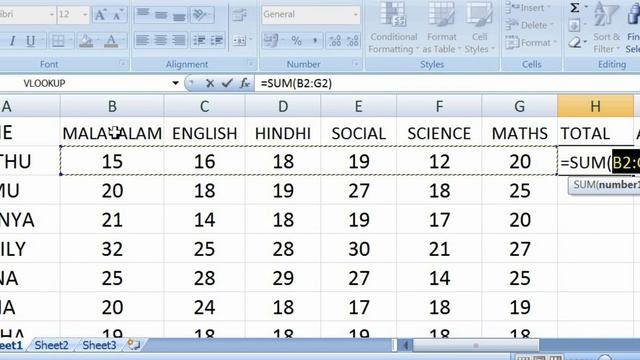Click the Grow Font icon
The width and height of the screenshot is (640, 360).
tap(100, 15)
